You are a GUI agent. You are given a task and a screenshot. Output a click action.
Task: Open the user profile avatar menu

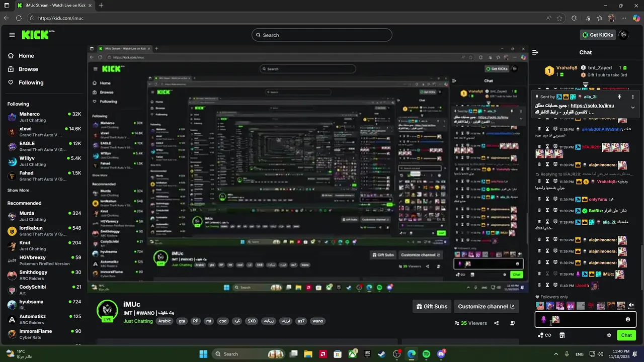624,35
